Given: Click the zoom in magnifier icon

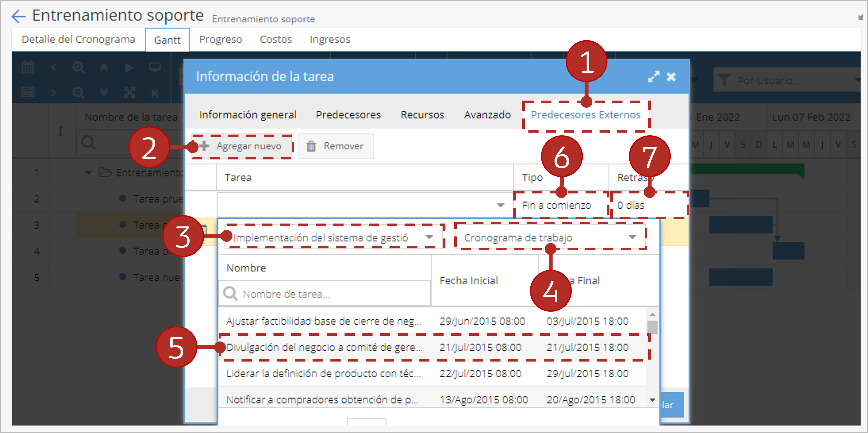Looking at the screenshot, I should (x=79, y=68).
